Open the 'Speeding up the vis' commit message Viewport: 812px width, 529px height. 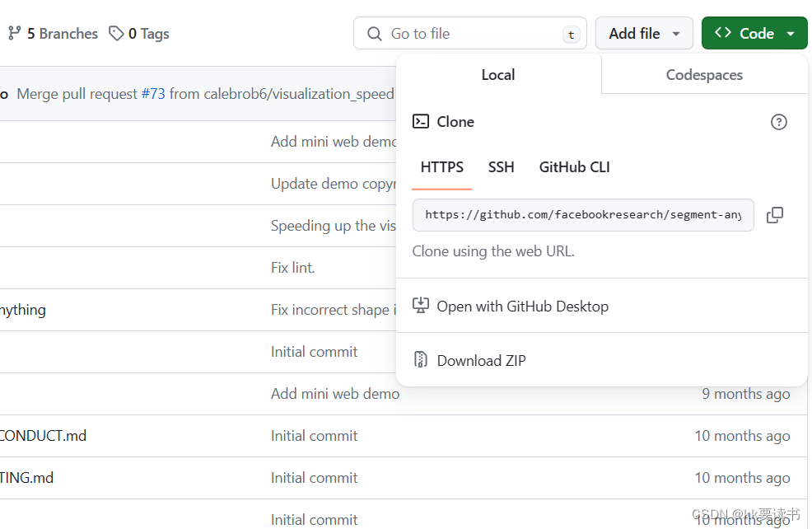pyautogui.click(x=334, y=226)
